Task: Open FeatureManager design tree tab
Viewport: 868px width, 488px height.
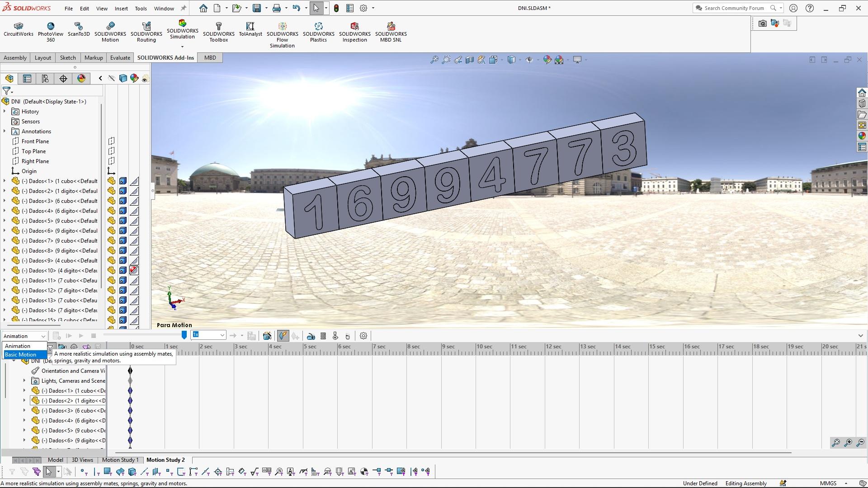Action: pos(9,79)
